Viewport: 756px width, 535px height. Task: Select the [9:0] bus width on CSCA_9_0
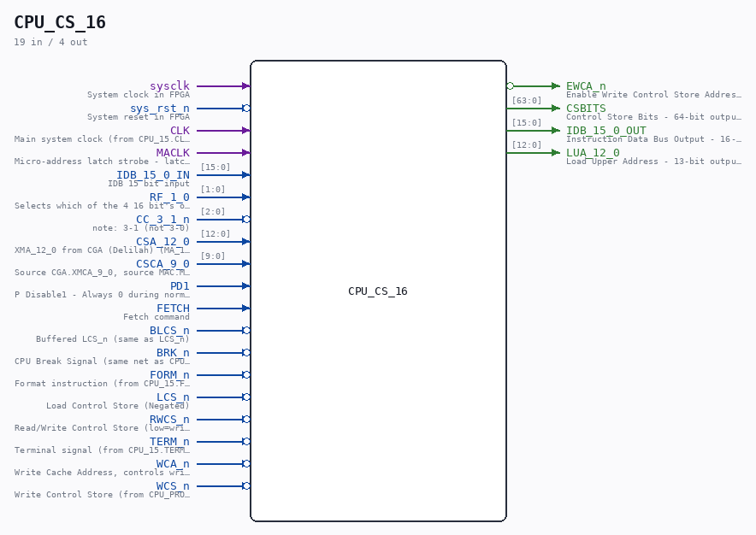click(213, 256)
